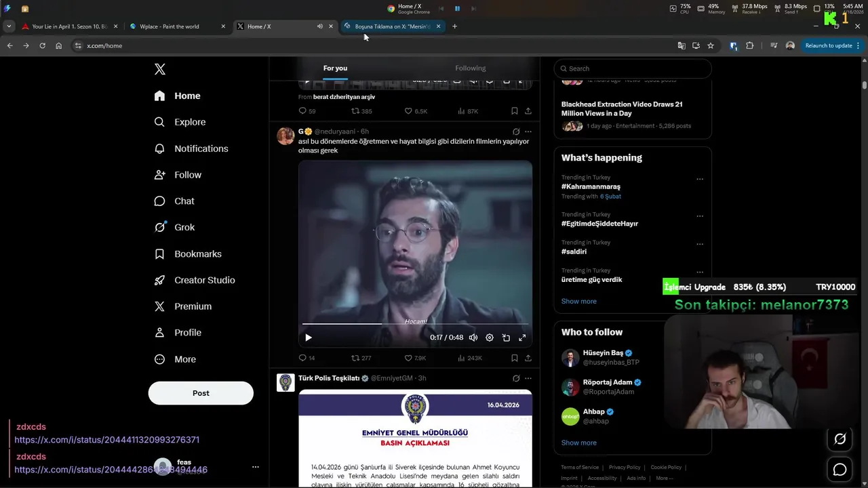This screenshot has height=488, width=868.
Task: Open Creator Studio in the sidebar
Action: [x=195, y=280]
